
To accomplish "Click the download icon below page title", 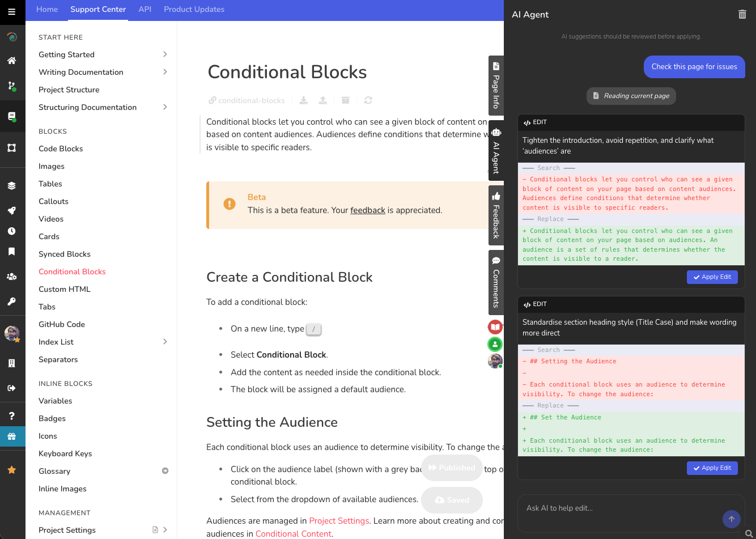I will [x=304, y=100].
